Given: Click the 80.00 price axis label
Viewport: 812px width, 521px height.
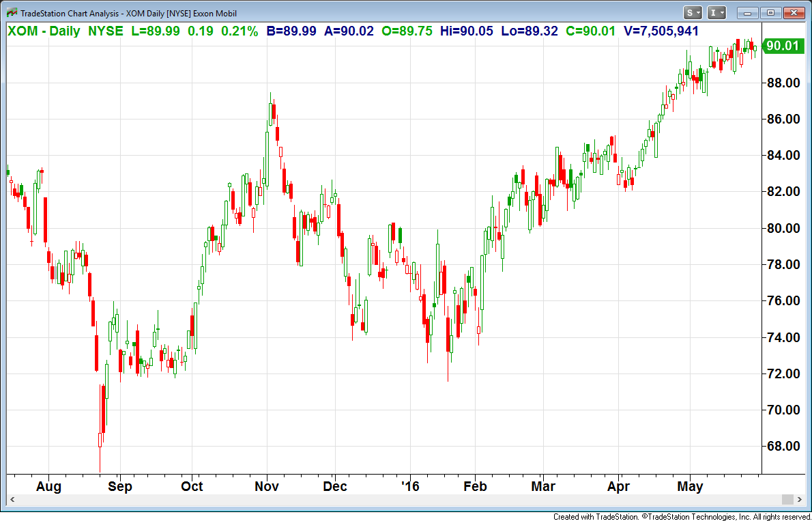Looking at the screenshot, I should pyautogui.click(x=782, y=228).
